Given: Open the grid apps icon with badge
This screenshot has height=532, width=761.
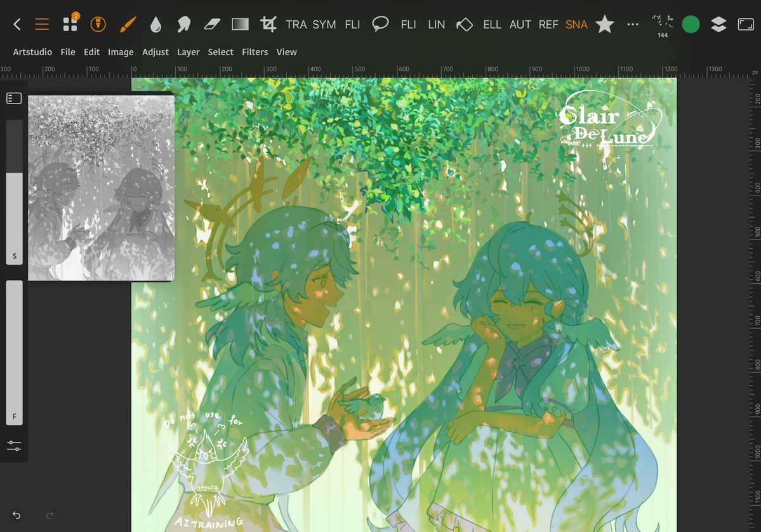Looking at the screenshot, I should (x=71, y=23).
